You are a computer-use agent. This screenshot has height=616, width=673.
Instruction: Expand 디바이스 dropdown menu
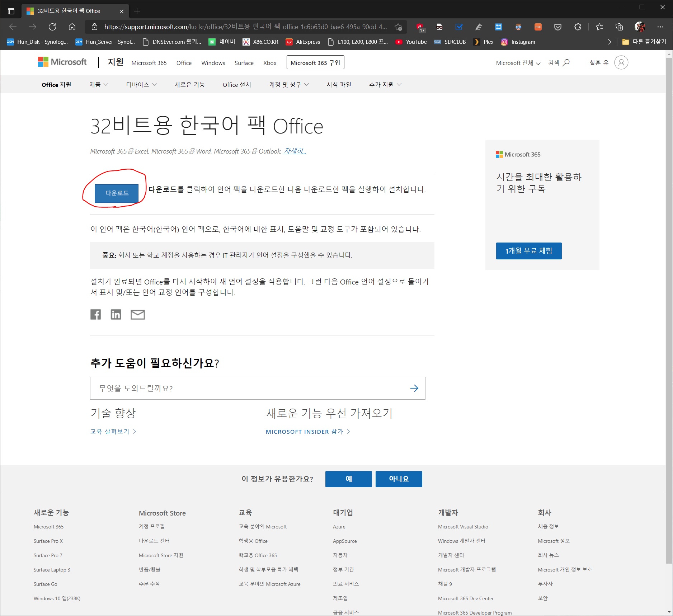tap(141, 85)
